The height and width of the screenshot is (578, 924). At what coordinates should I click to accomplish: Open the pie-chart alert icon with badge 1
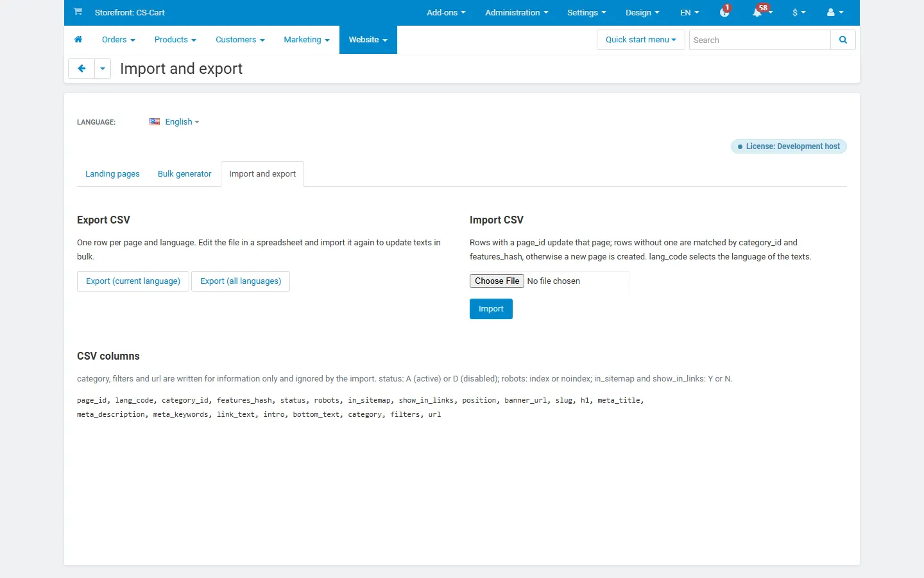[724, 12]
